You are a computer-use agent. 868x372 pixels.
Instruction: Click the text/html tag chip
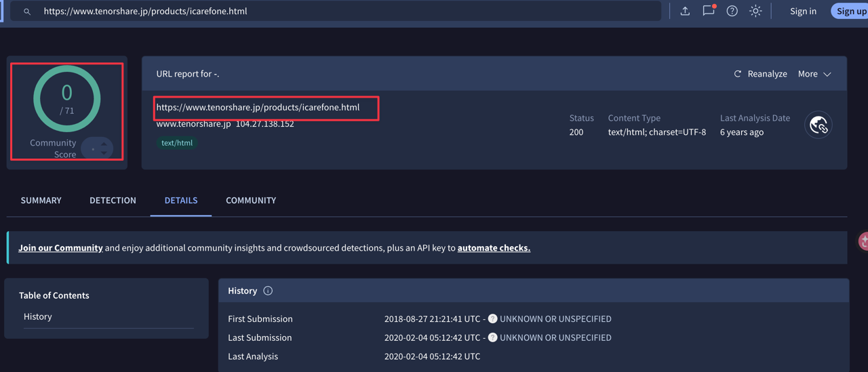[x=177, y=143]
